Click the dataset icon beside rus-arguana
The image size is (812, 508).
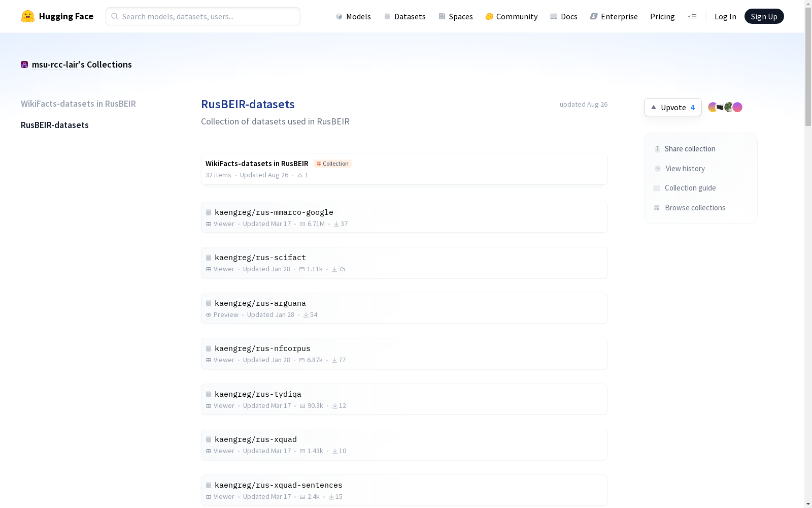209,303
